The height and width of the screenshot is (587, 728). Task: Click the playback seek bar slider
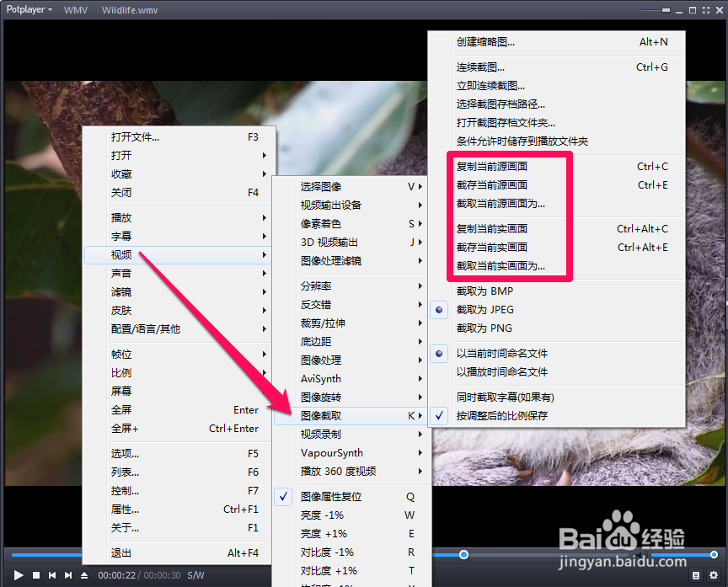click(463, 555)
